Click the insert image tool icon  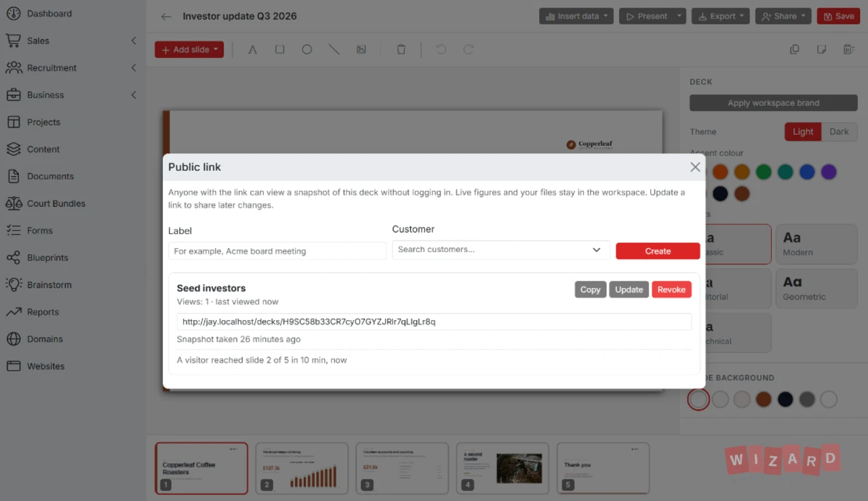point(361,49)
